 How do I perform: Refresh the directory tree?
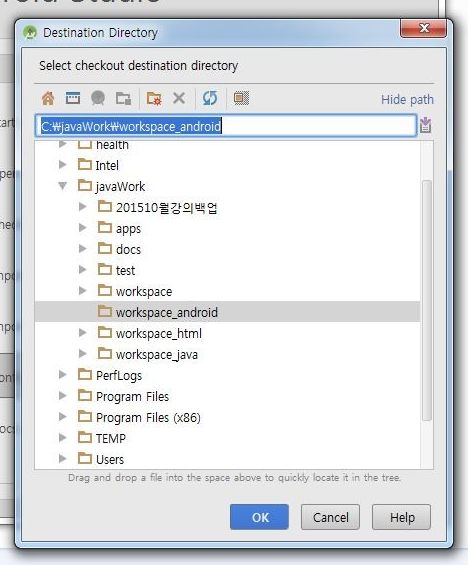click(210, 98)
